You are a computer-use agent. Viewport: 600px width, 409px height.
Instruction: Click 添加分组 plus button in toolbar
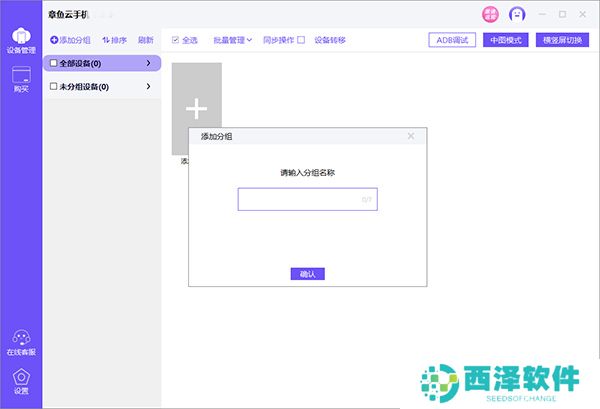[x=70, y=40]
